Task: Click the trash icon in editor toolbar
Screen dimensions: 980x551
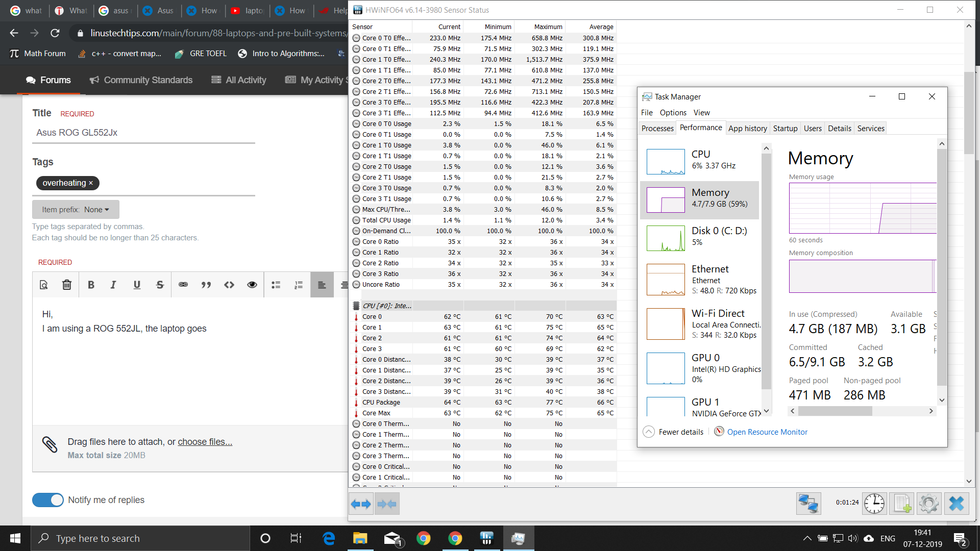Action: [67, 285]
